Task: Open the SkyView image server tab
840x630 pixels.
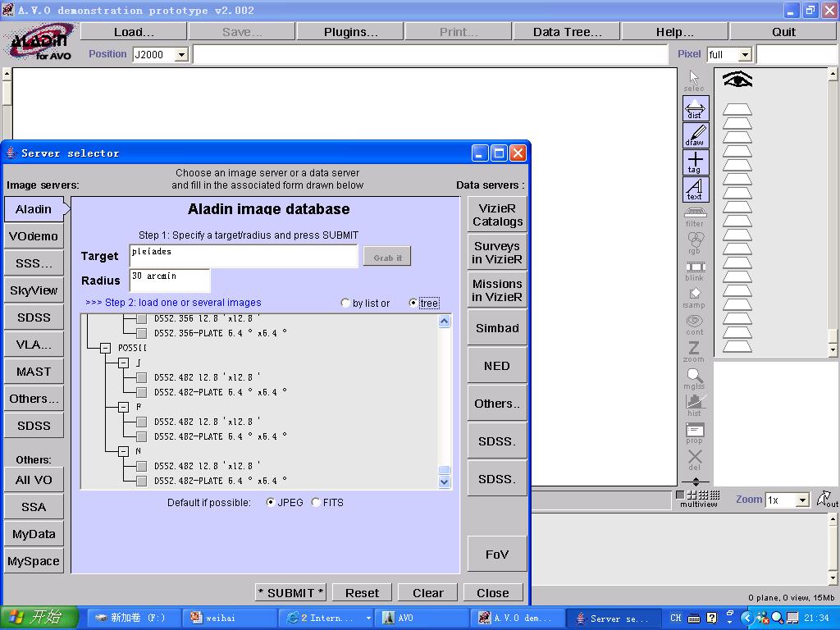Action: click(x=34, y=290)
